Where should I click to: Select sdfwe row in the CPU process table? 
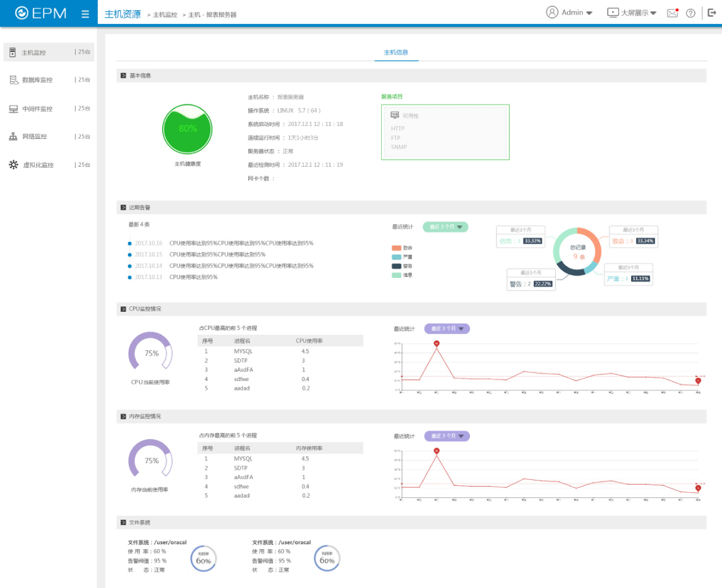tap(280, 379)
